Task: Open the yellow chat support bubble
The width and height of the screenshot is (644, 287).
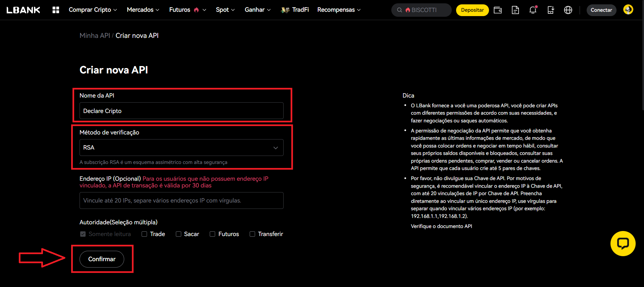Action: (x=623, y=243)
